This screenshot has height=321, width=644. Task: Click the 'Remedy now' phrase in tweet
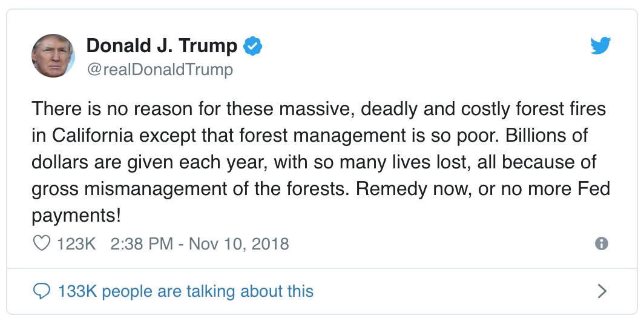point(413,190)
